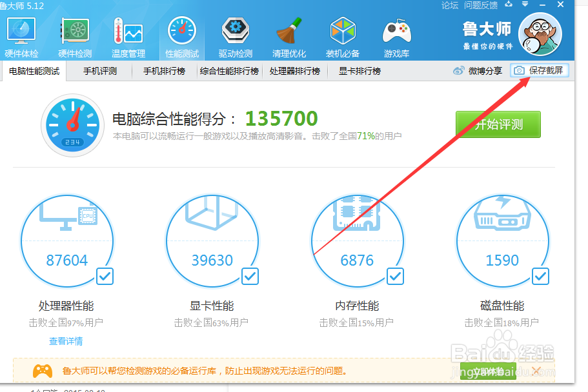Click the green 立即体验 banner button
The image size is (588, 392).
coord(488,371)
